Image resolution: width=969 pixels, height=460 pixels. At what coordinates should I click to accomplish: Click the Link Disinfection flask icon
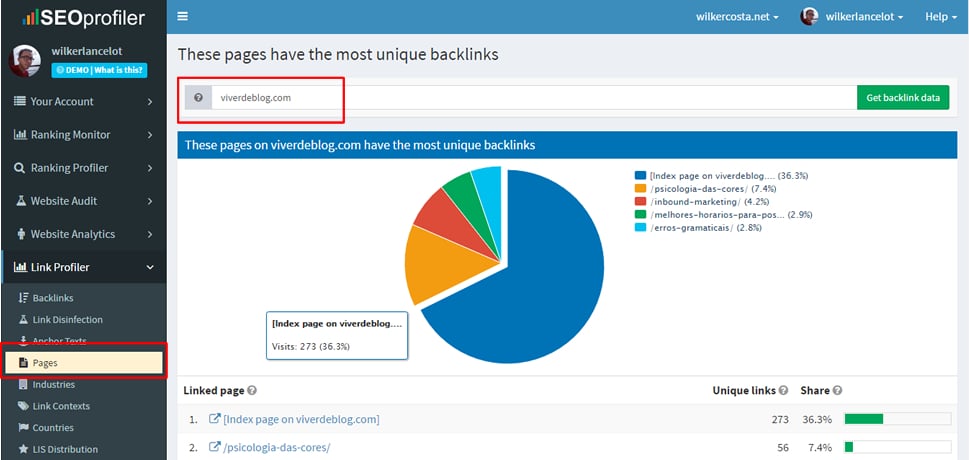point(23,320)
